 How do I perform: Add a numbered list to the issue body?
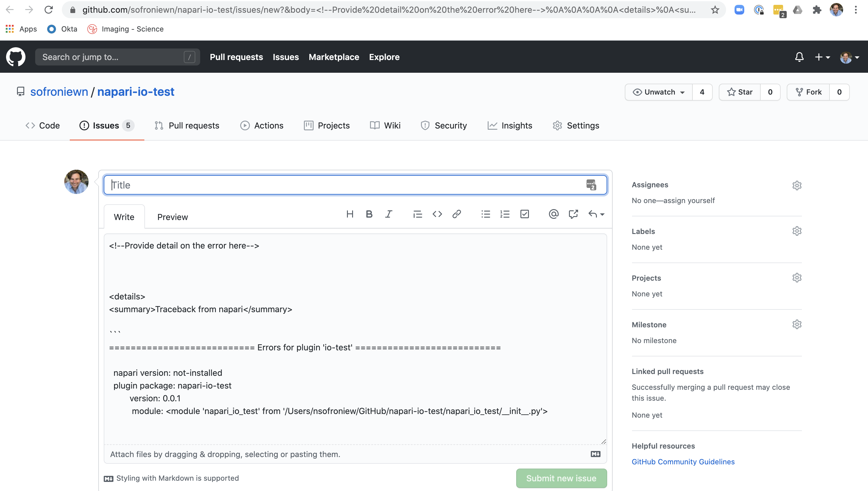pos(505,214)
